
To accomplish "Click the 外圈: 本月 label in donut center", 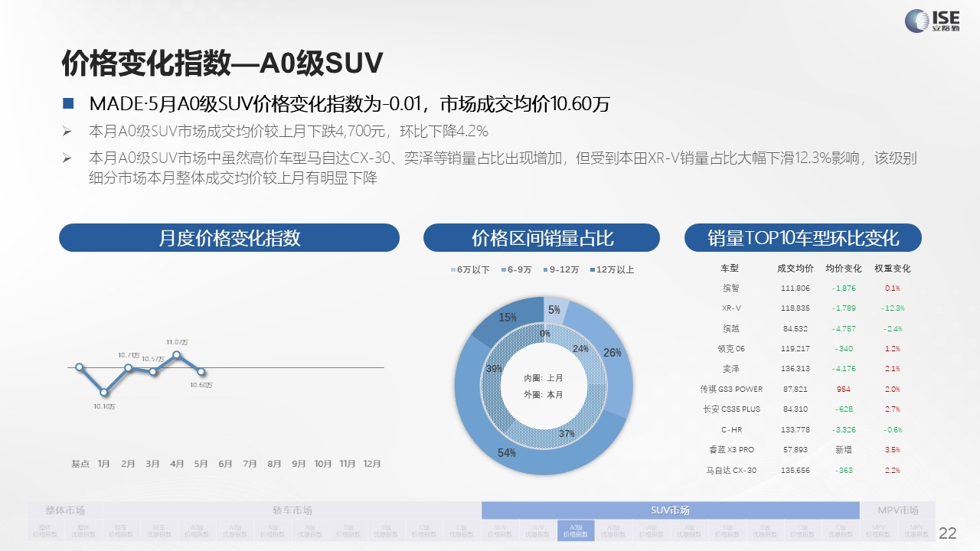I will point(544,395).
